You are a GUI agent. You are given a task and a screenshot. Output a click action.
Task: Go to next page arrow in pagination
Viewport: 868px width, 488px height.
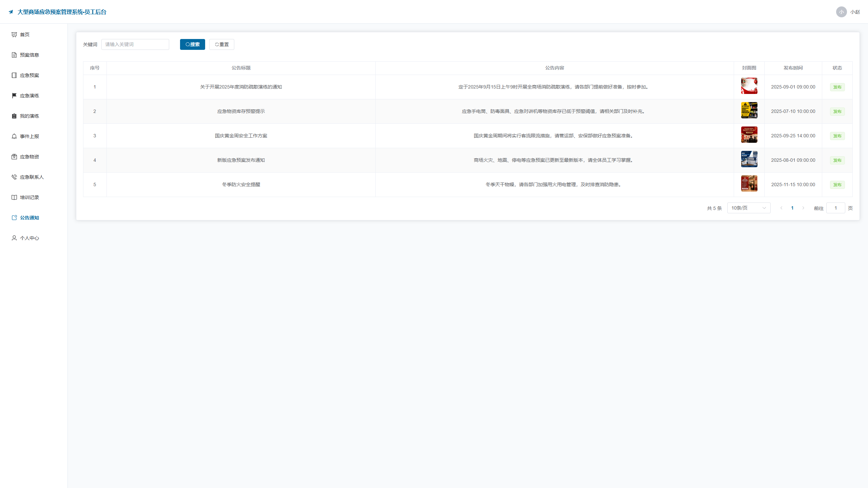[x=803, y=208]
